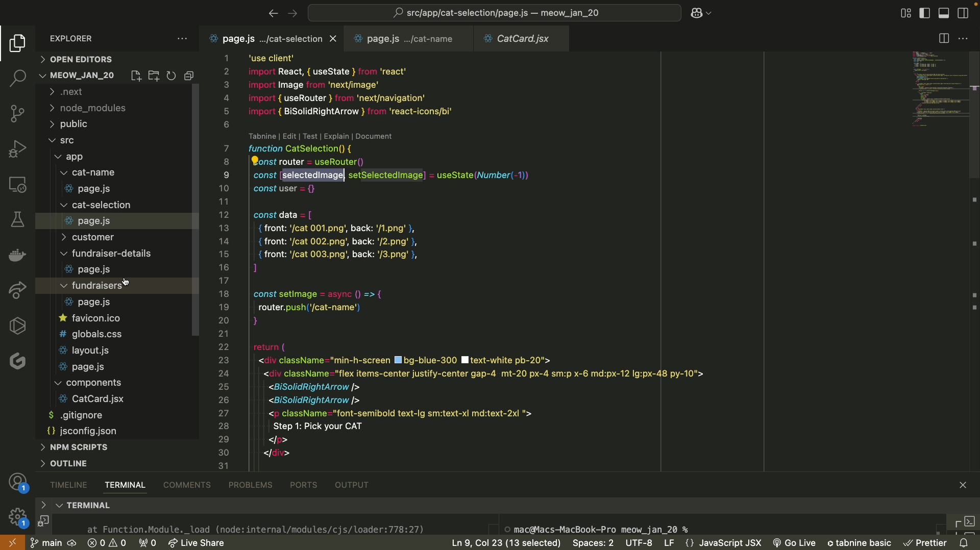
Task: Open the Search view in activity bar
Action: tap(17, 78)
